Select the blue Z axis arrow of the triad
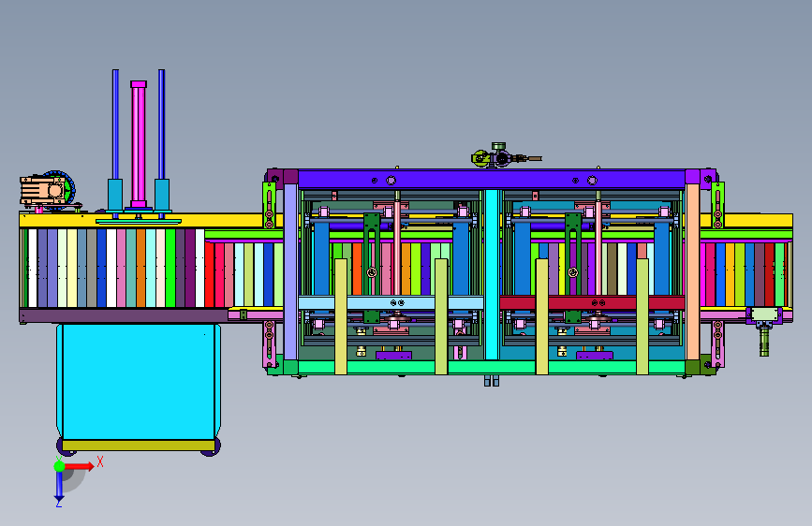 (59, 488)
